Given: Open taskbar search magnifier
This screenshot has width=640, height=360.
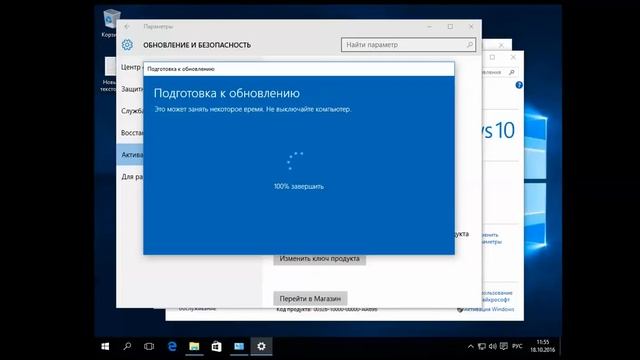Looking at the screenshot, I should (127, 347).
